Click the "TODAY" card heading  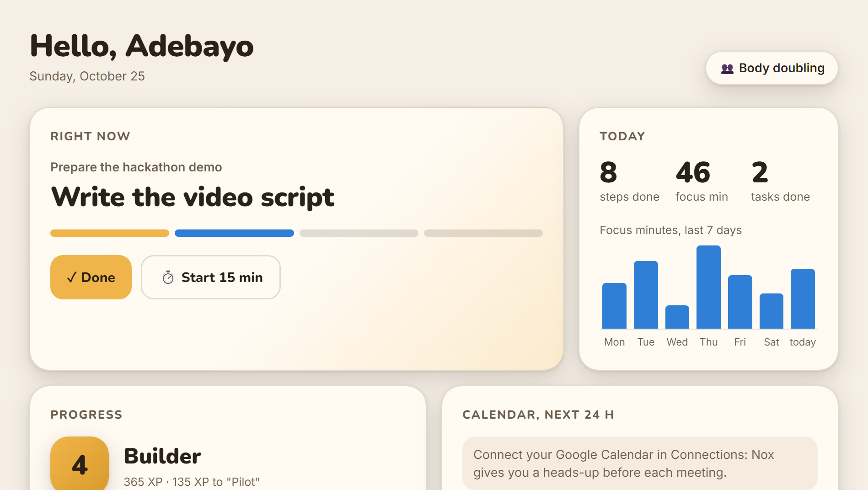(x=622, y=136)
